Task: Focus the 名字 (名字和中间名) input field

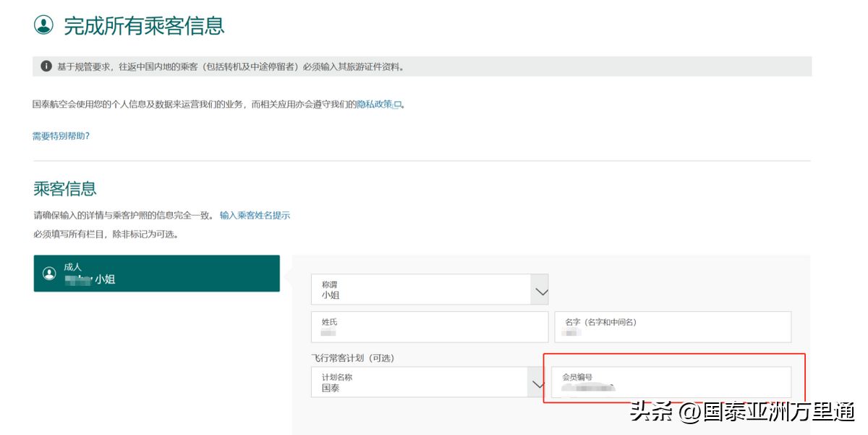Action: (x=672, y=327)
